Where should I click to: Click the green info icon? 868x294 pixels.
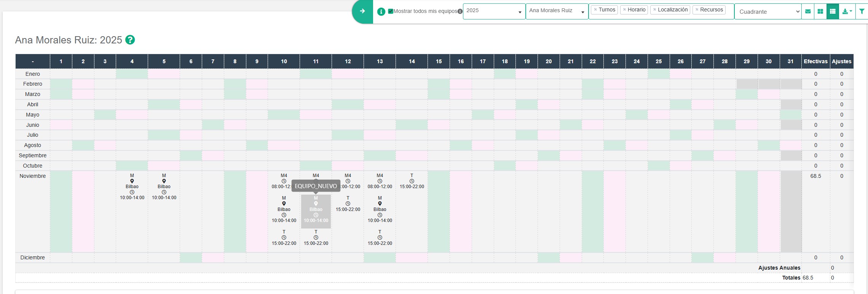(381, 11)
